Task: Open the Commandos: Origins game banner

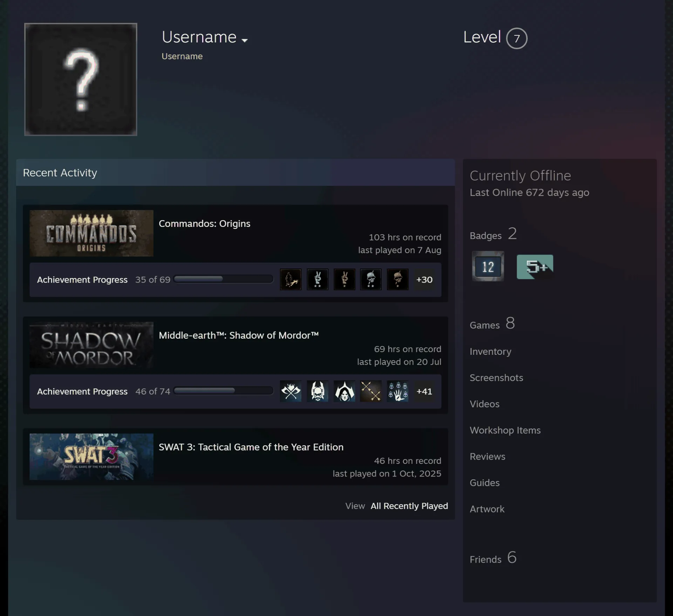Action: [x=91, y=233]
